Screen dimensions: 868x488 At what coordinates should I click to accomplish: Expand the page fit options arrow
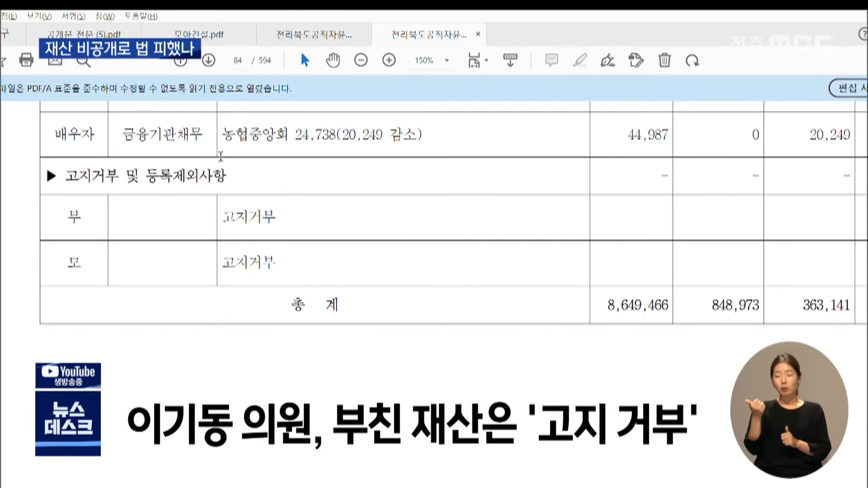pyautogui.click(x=487, y=60)
